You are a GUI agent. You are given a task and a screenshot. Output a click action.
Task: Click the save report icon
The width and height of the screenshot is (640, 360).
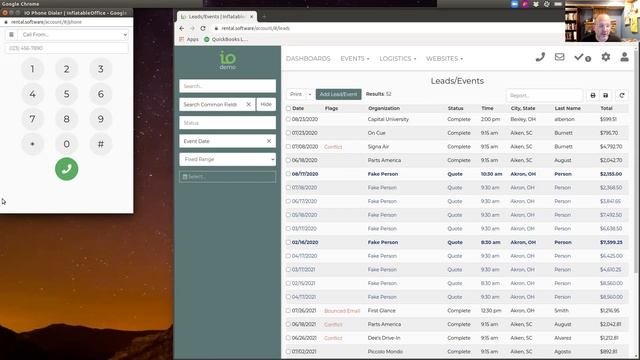(606, 95)
